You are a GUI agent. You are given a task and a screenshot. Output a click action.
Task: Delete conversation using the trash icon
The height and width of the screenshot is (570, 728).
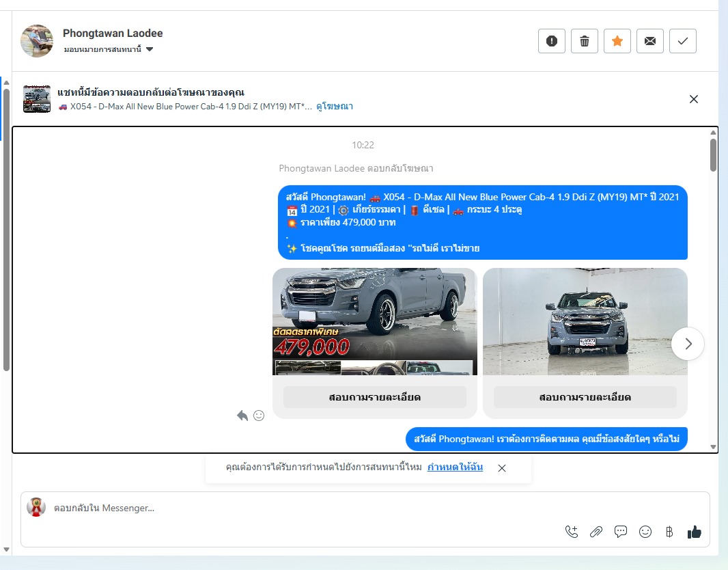[585, 41]
